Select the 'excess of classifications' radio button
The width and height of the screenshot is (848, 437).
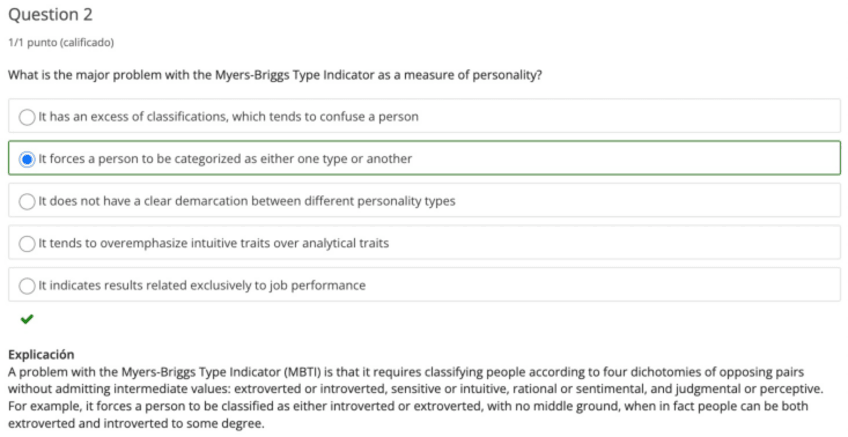click(27, 117)
